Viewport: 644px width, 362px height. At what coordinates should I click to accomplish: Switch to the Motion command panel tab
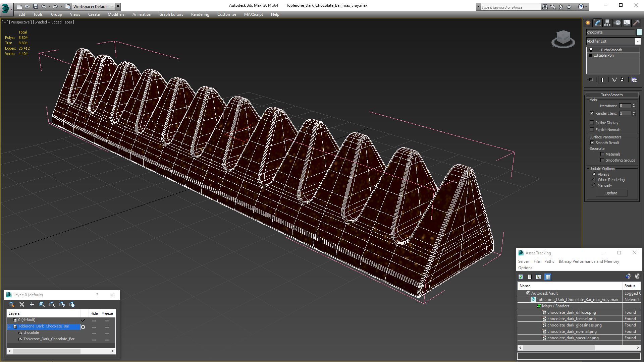[x=618, y=23]
